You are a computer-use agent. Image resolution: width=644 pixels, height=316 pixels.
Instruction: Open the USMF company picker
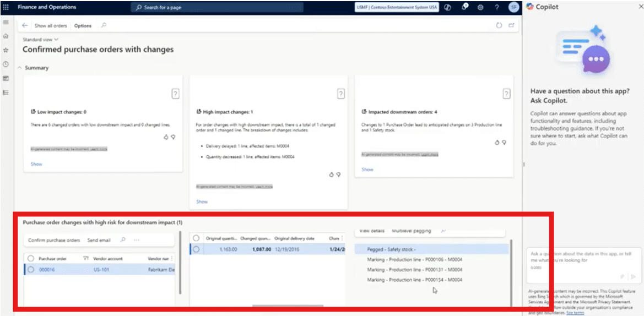pos(397,7)
